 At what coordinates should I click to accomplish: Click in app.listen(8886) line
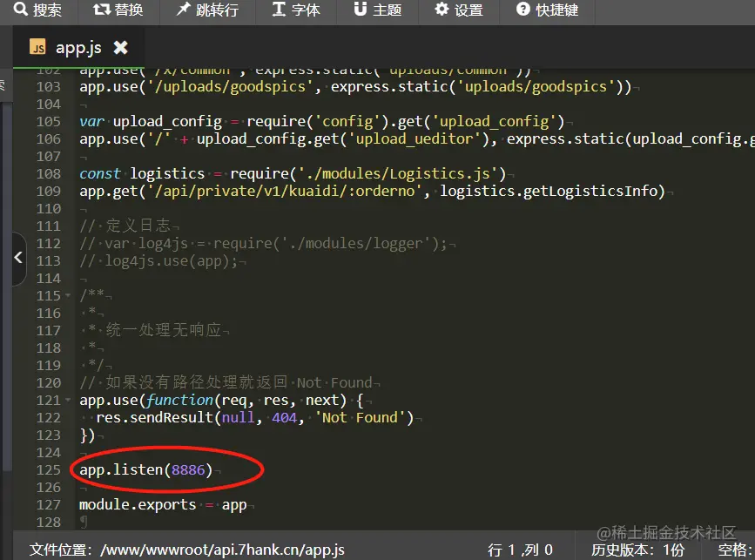coord(146,470)
